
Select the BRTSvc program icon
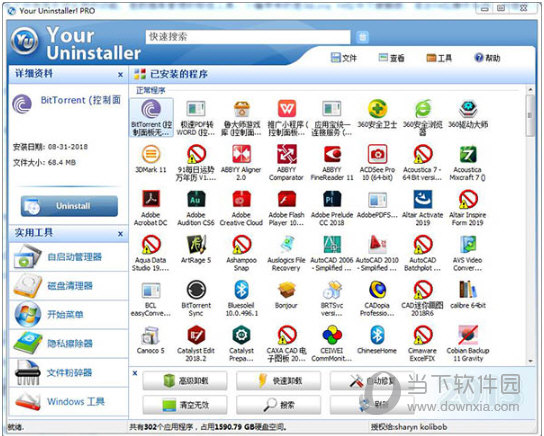point(332,290)
